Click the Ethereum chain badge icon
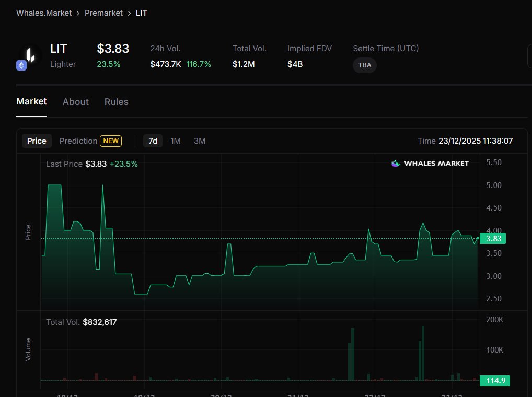 pyautogui.click(x=21, y=65)
